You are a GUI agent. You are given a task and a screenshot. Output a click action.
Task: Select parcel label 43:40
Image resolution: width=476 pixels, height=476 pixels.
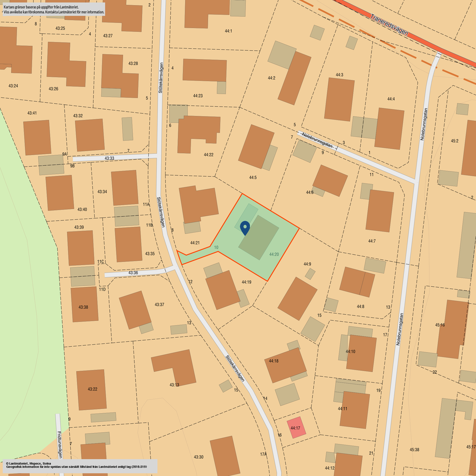(82, 210)
